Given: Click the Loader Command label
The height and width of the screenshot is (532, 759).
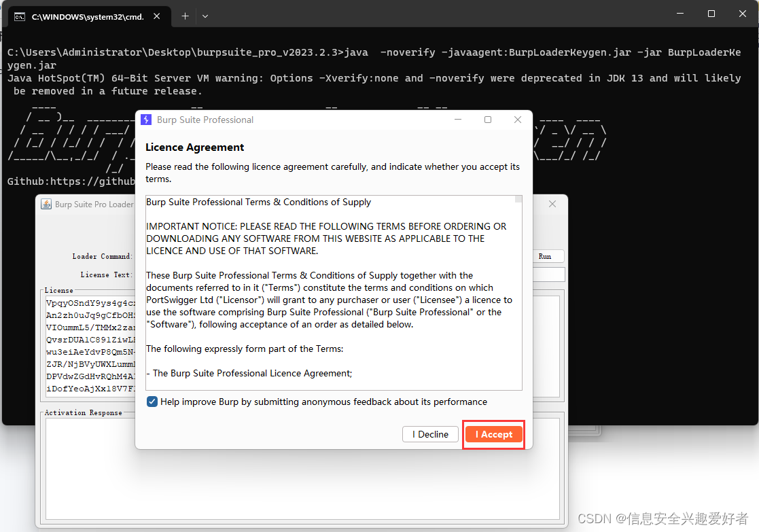Looking at the screenshot, I should click(x=102, y=257).
